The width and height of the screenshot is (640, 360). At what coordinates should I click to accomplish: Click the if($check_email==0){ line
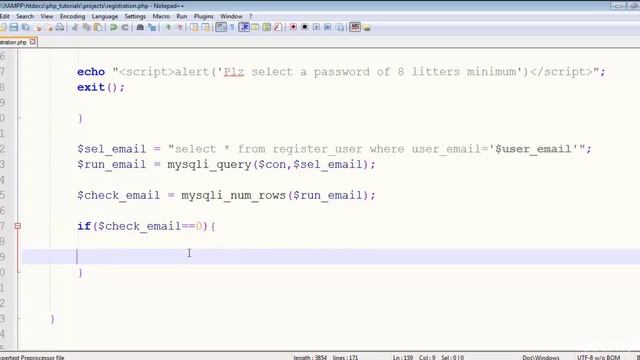(146, 226)
